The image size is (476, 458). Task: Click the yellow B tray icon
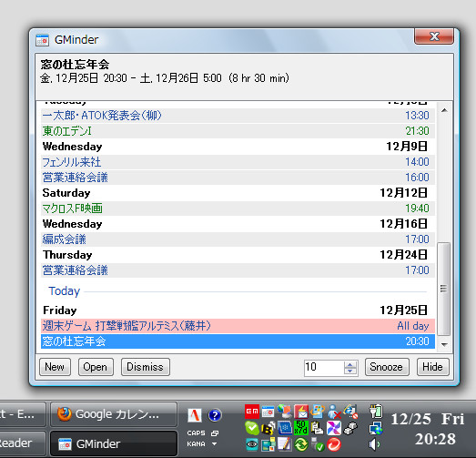point(268,428)
